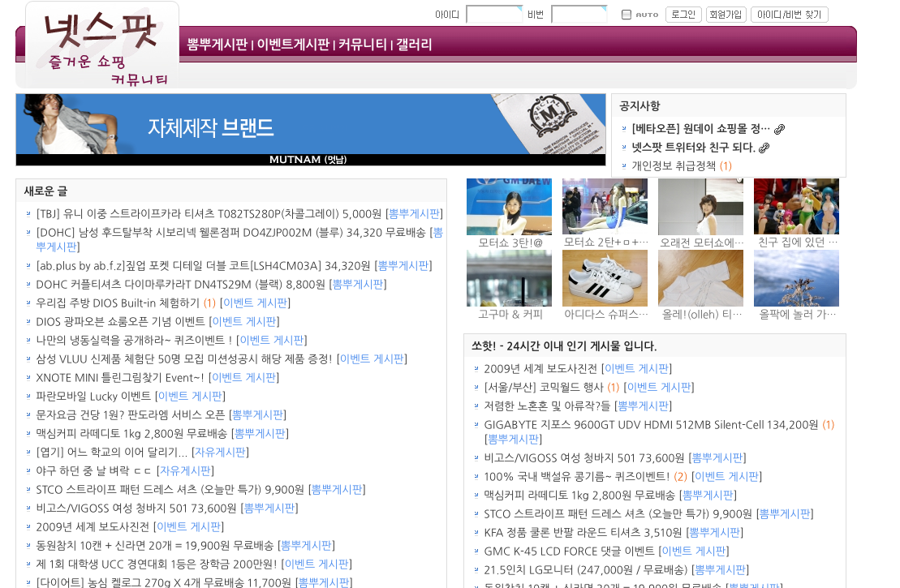Open the 뽐뿌게시판 menu

(217, 44)
